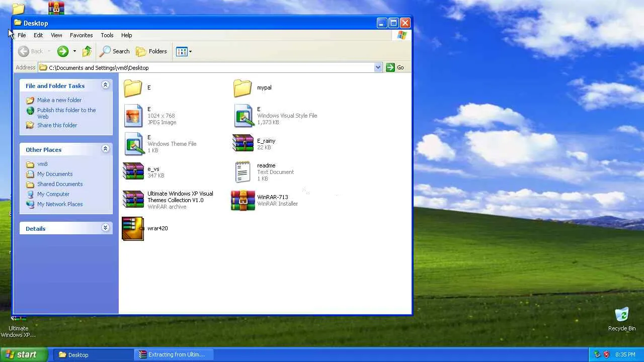
Task: Collapse the Other Places panel
Action: (x=105, y=149)
